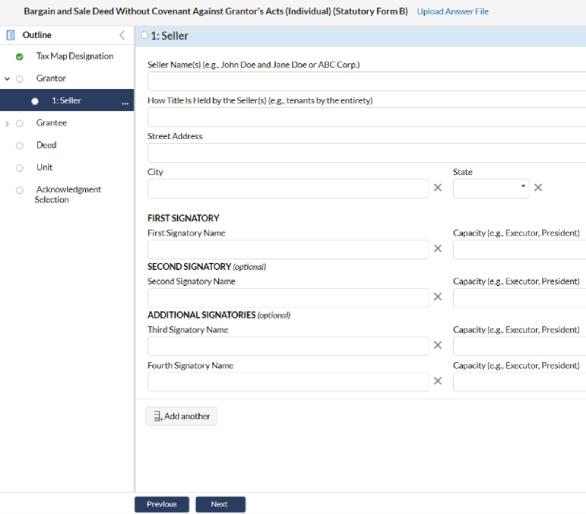This screenshot has width=586, height=514.
Task: Clear the Fourth Signatory Name field
Action: click(x=438, y=381)
